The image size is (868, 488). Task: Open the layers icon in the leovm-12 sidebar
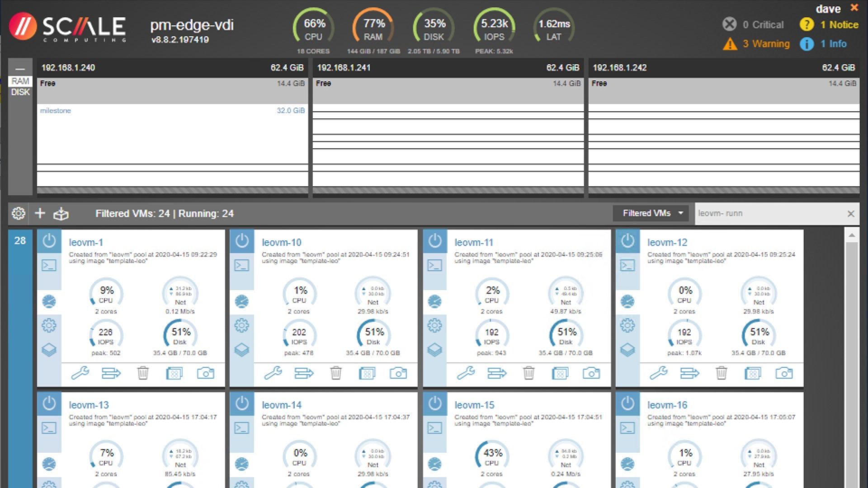(x=627, y=350)
